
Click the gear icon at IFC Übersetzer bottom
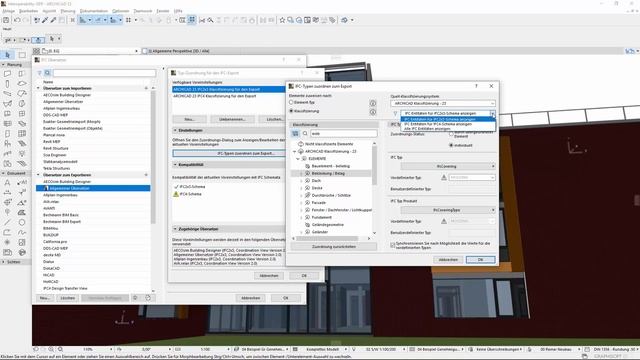[135, 298]
